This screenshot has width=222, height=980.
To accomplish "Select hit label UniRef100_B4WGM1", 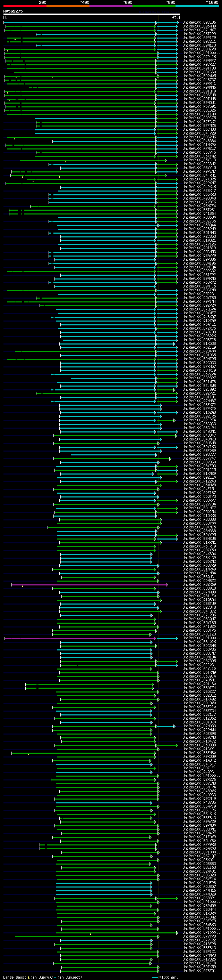I will pyautogui.click(x=199, y=432).
